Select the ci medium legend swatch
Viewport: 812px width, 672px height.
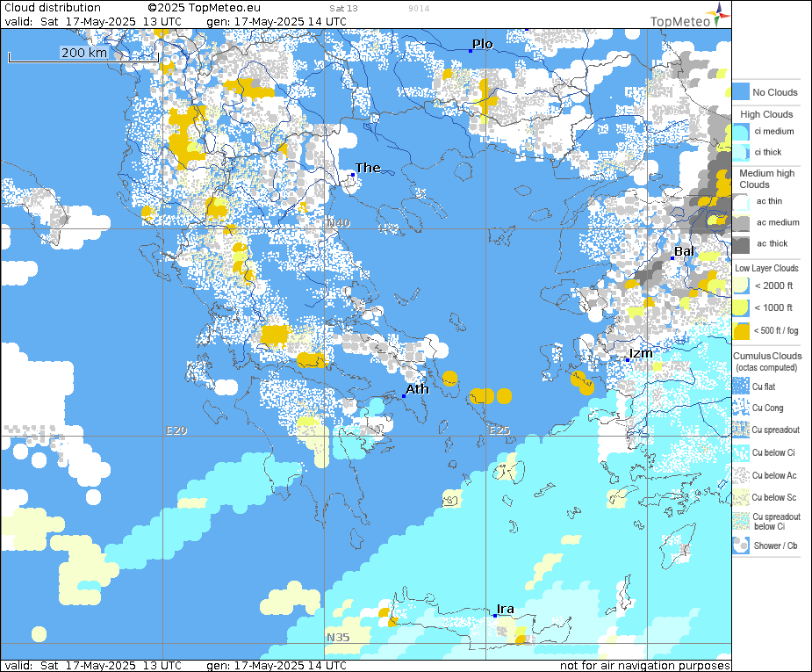(741, 132)
